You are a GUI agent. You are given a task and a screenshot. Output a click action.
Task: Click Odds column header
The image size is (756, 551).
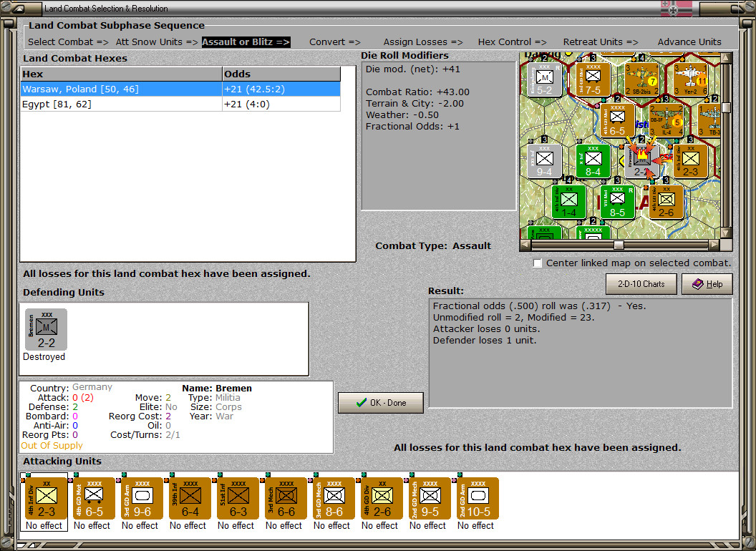pyautogui.click(x=281, y=74)
